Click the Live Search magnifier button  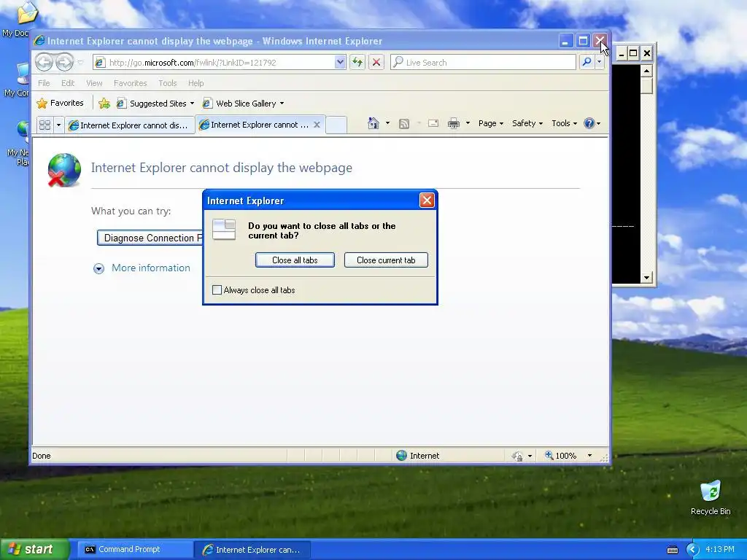587,62
